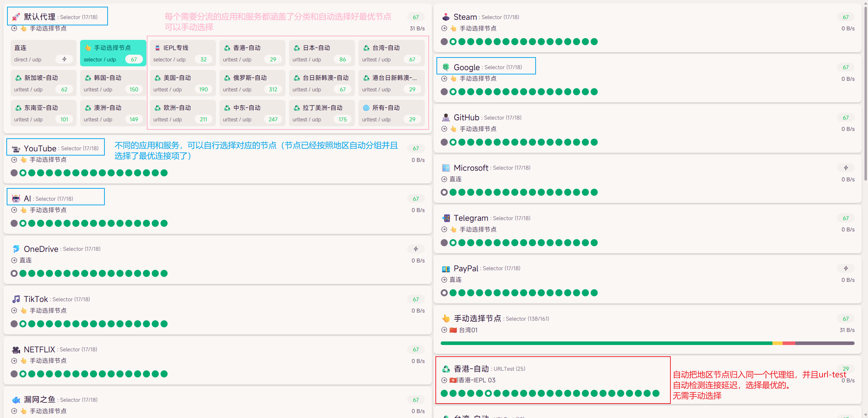The height and width of the screenshot is (418, 868).
Task: Click the arrow icon before 直连 under Microsoft
Action: [444, 179]
